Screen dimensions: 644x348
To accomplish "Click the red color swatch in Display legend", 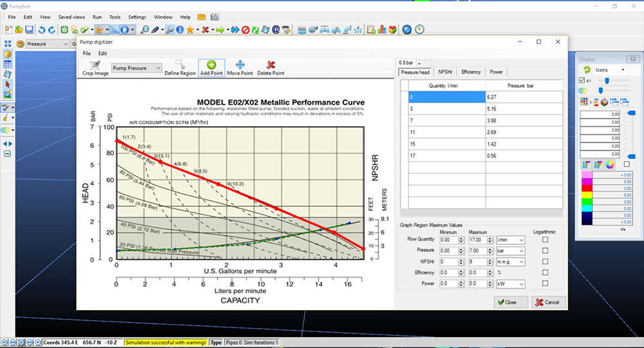I will [587, 188].
